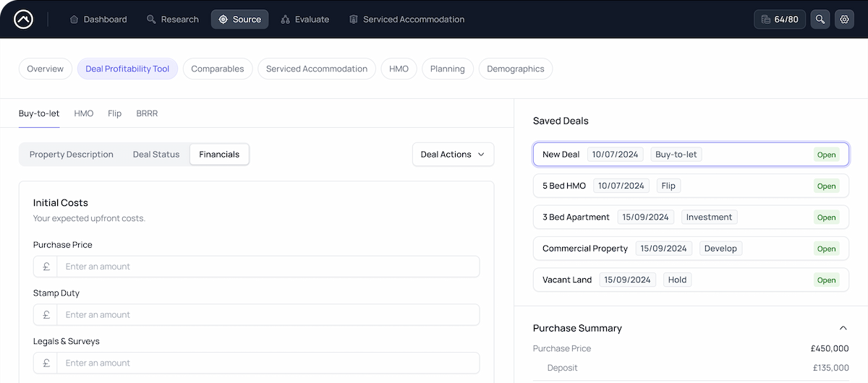Collapse the Purchase Summary section
The image size is (868, 383).
pyautogui.click(x=843, y=328)
